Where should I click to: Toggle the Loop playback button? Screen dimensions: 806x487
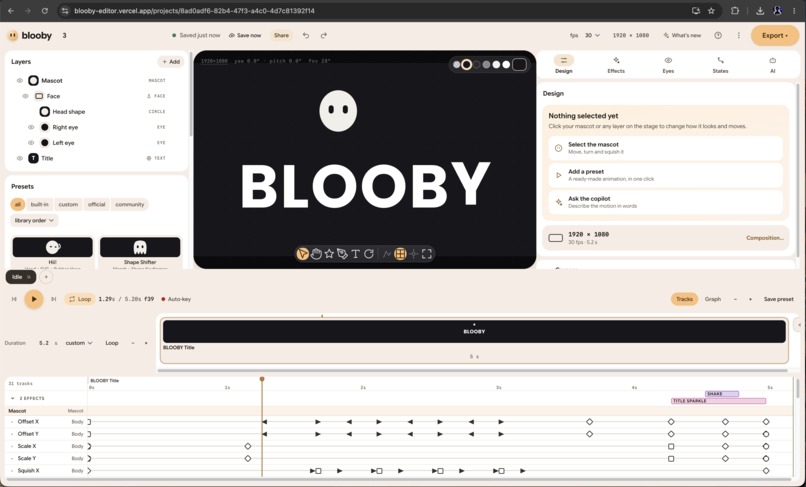coord(80,299)
